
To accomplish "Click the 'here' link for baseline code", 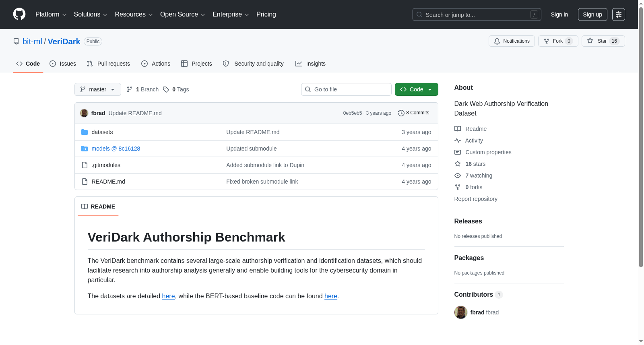I will point(331,296).
